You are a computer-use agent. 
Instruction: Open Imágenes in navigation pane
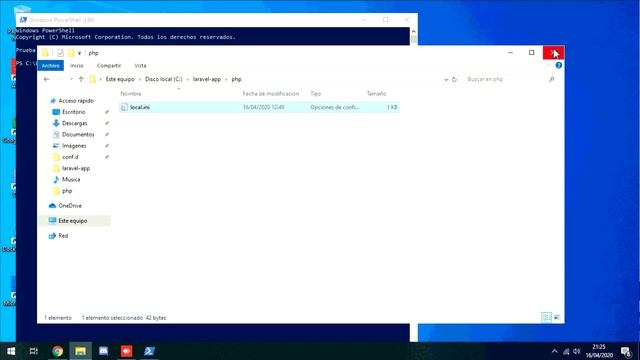point(74,146)
